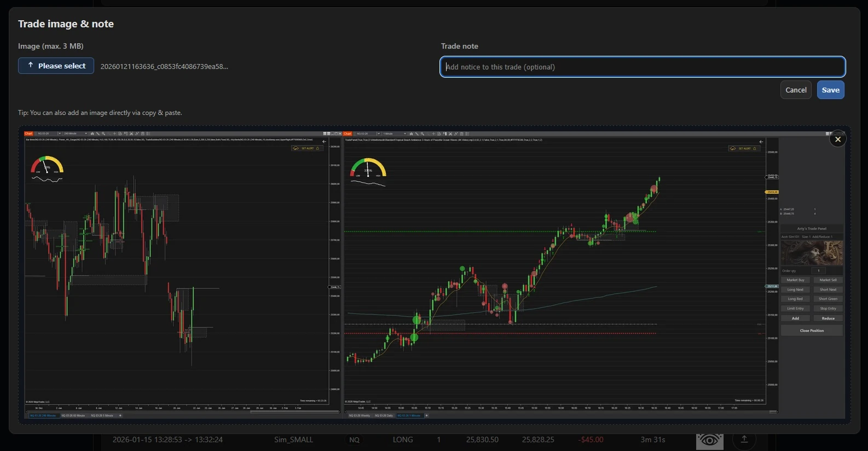Click the Trade image & note heading
Screen dimensions: 868x451
(66, 24)
